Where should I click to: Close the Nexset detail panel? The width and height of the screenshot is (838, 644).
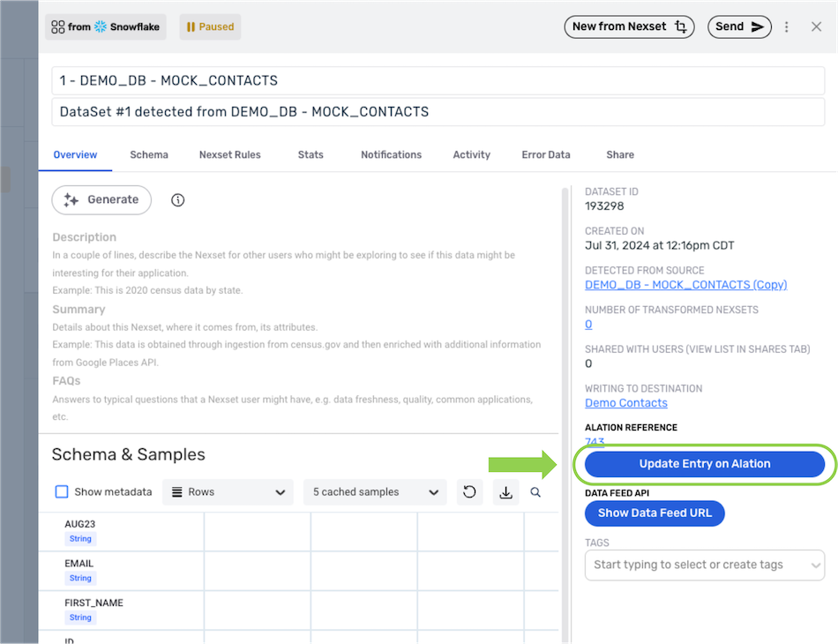816,26
